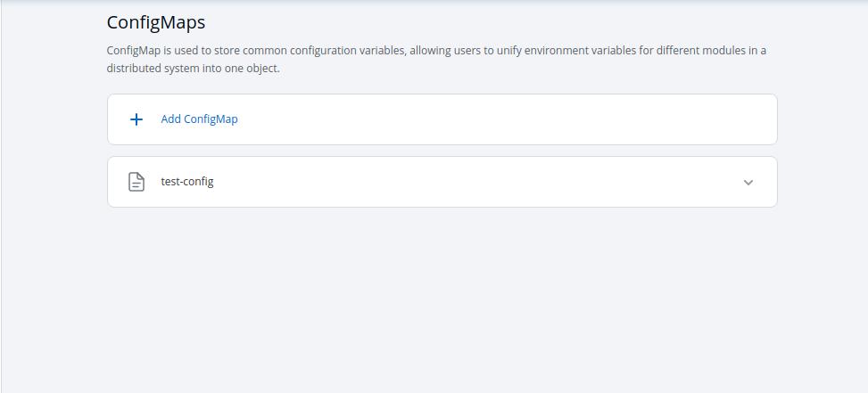Click the empty page area below test-config
Image resolution: width=868 pixels, height=393 pixels.
pyautogui.click(x=442, y=294)
